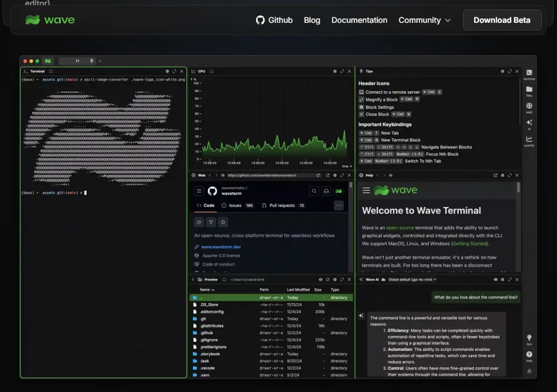Toggle hidden files eye in Preview block
The height and width of the screenshot is (392, 557).
click(x=320, y=280)
